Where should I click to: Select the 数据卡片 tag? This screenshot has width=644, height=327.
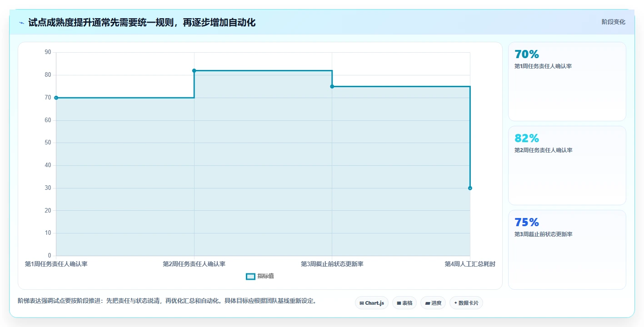[x=466, y=303]
